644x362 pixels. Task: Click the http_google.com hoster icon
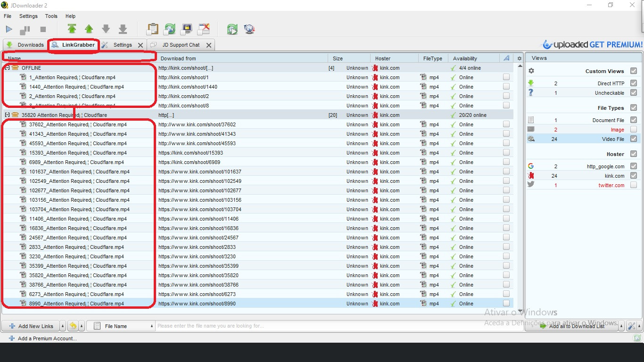pyautogui.click(x=531, y=166)
